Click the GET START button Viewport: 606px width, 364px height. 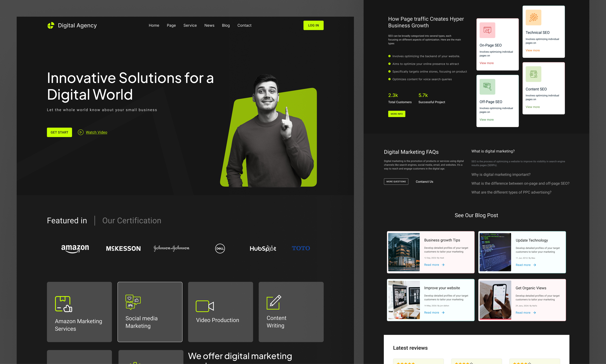[59, 132]
